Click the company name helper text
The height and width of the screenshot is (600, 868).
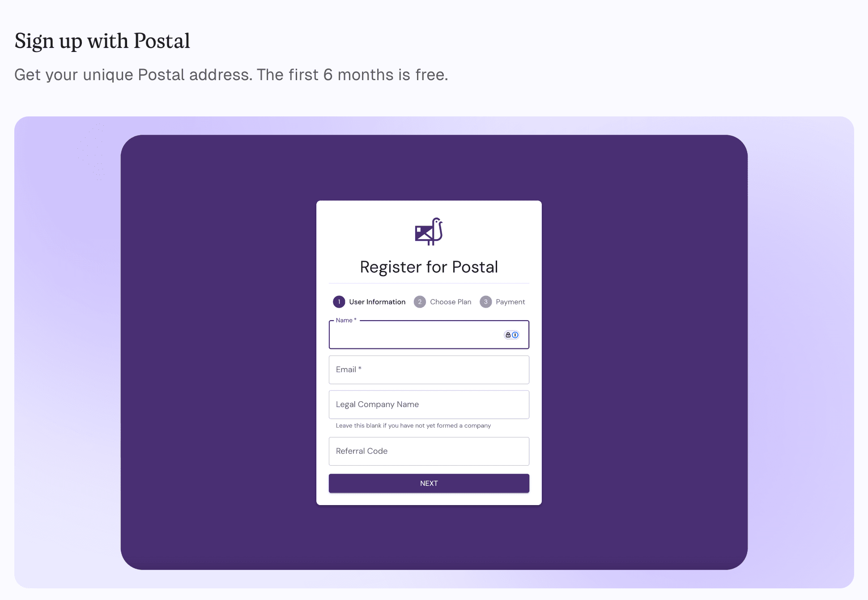(413, 425)
